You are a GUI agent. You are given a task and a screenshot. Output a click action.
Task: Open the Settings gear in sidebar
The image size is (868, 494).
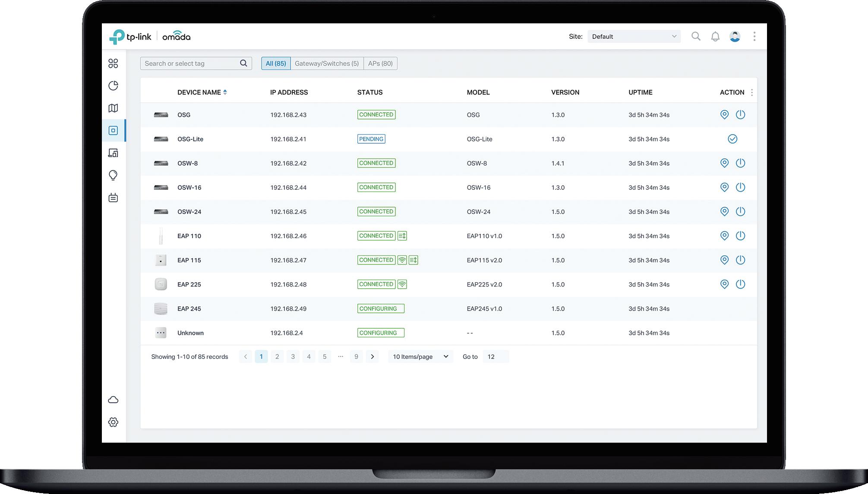113,422
